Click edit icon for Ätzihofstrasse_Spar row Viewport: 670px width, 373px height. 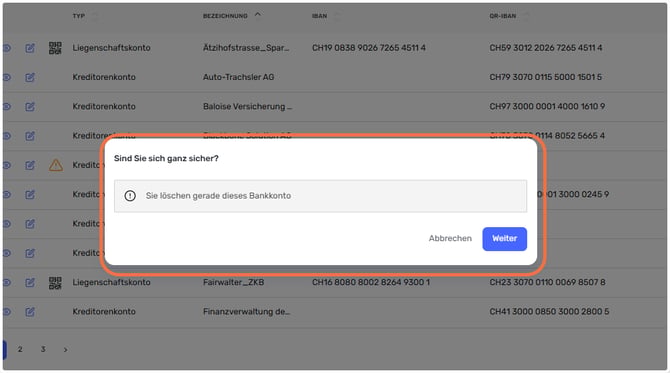click(29, 48)
